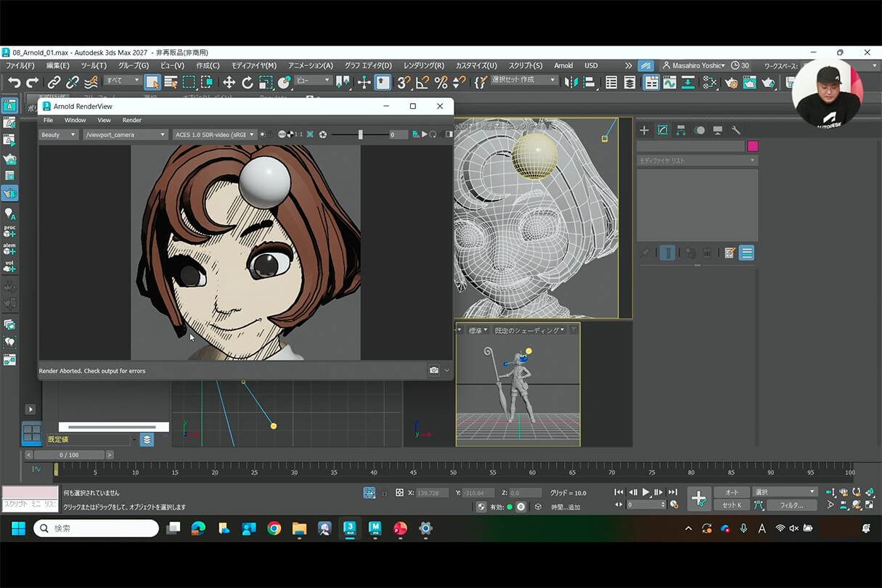Click the magenta object color swatch
Screen dimensions: 882x588
click(753, 146)
